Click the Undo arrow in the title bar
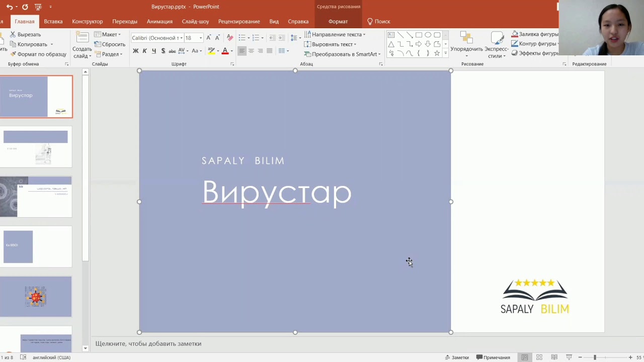Image resolution: width=644 pixels, height=362 pixels. (x=9, y=7)
